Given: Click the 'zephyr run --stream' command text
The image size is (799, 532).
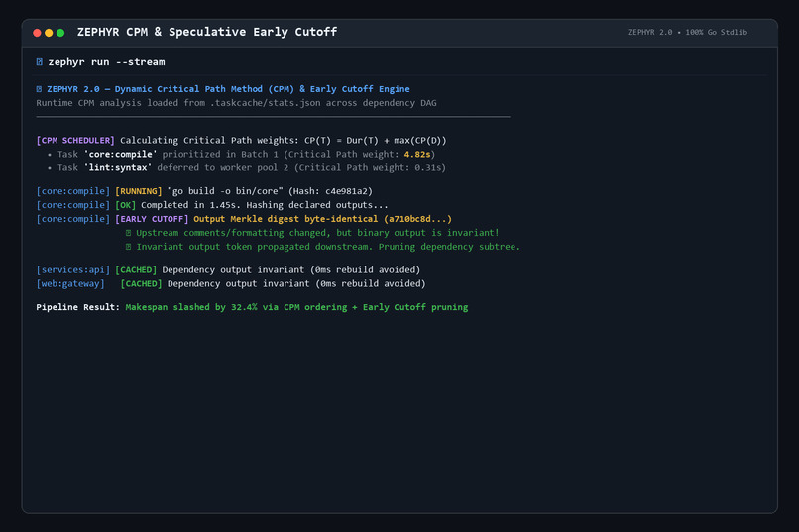Looking at the screenshot, I should point(106,62).
